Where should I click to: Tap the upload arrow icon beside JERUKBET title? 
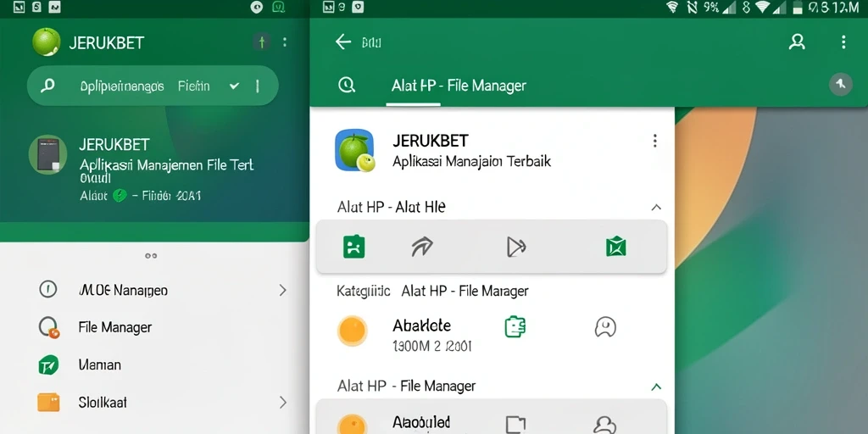click(x=262, y=42)
